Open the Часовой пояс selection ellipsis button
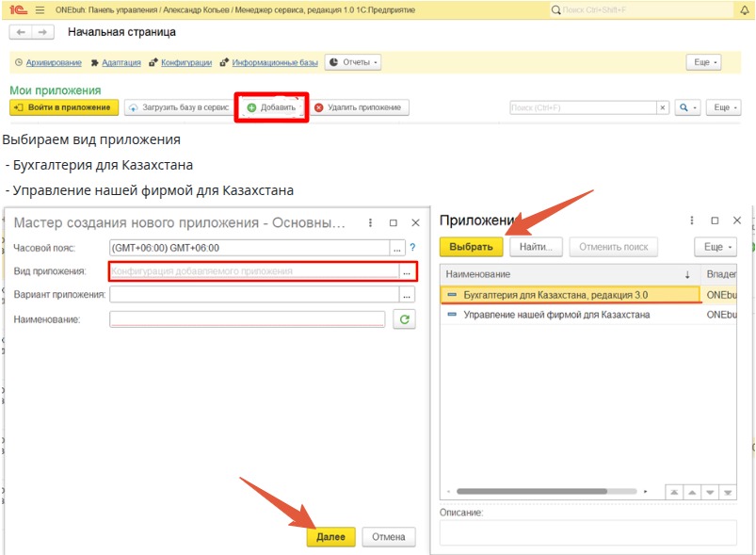The width and height of the screenshot is (756, 555). [x=396, y=248]
